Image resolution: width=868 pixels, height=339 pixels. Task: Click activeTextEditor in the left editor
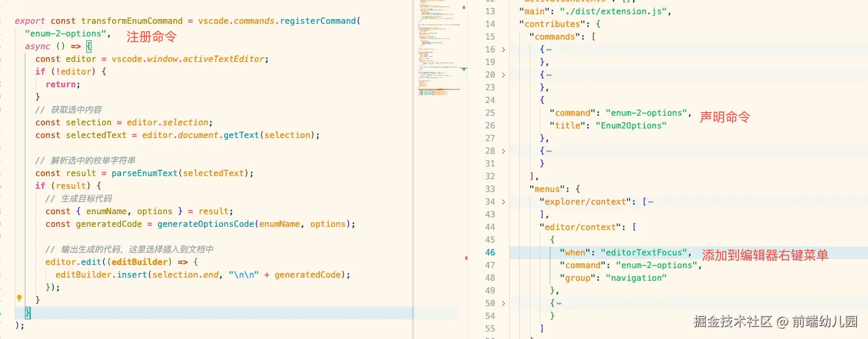224,59
